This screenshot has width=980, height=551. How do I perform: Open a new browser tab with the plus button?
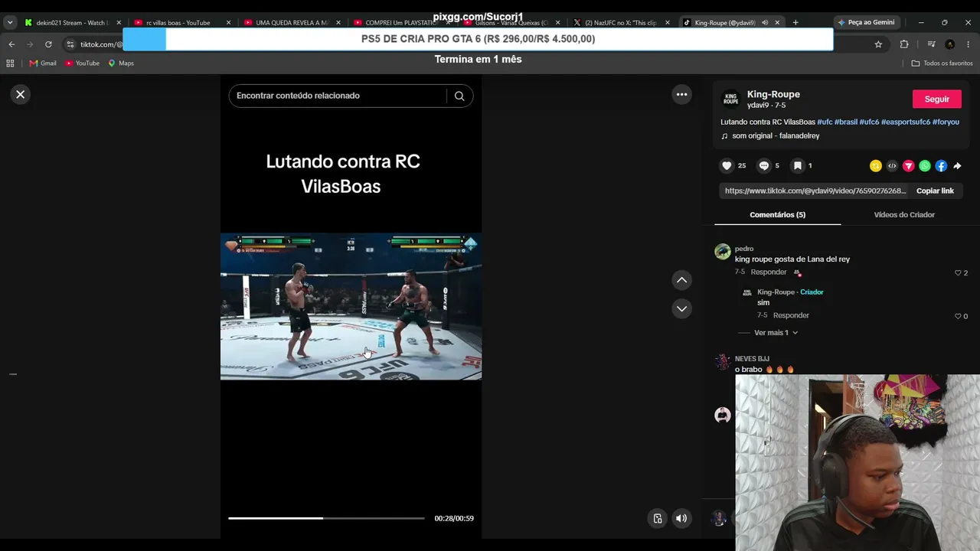(x=795, y=23)
